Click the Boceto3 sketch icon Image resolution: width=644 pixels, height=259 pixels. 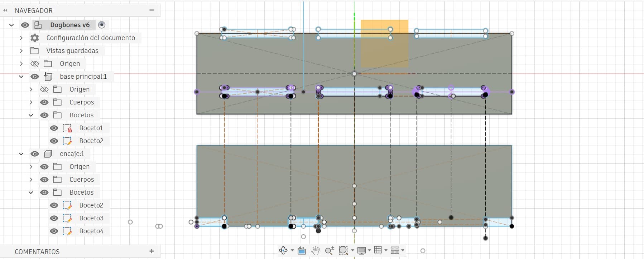[x=67, y=218]
